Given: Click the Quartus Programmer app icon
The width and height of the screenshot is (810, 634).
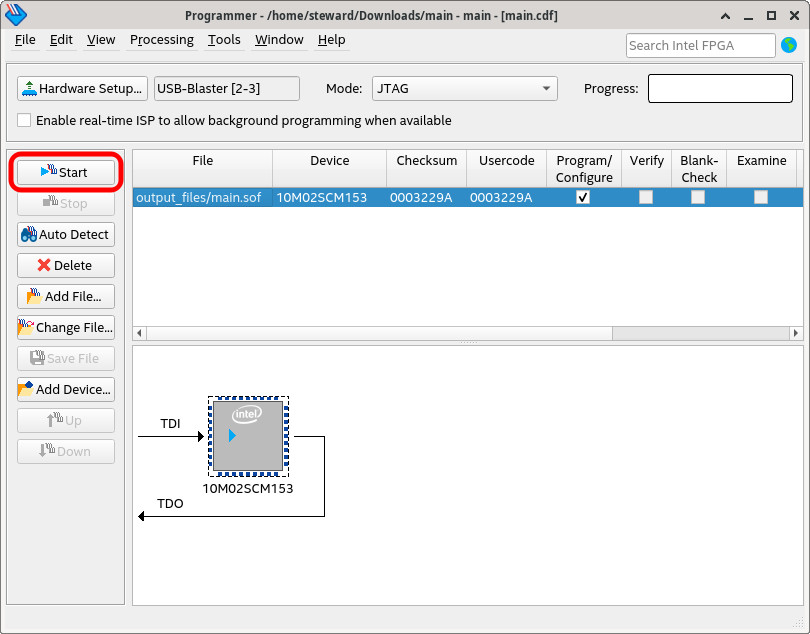Looking at the screenshot, I should click(15, 15).
